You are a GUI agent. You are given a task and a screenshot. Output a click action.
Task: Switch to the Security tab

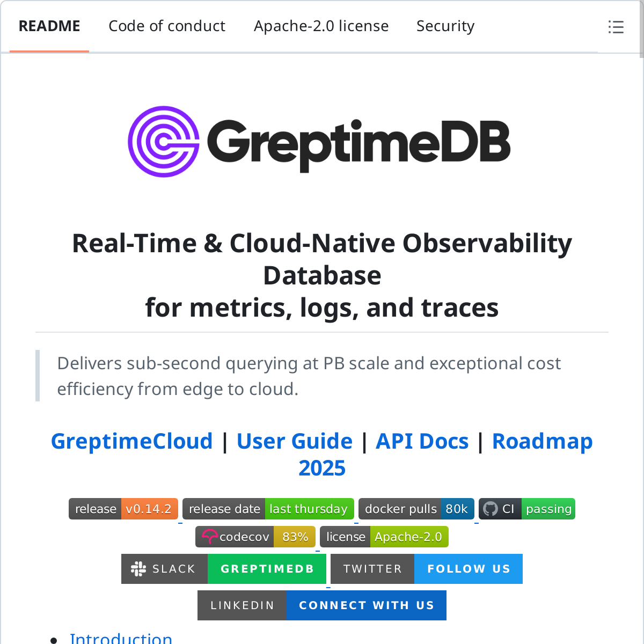445,26
